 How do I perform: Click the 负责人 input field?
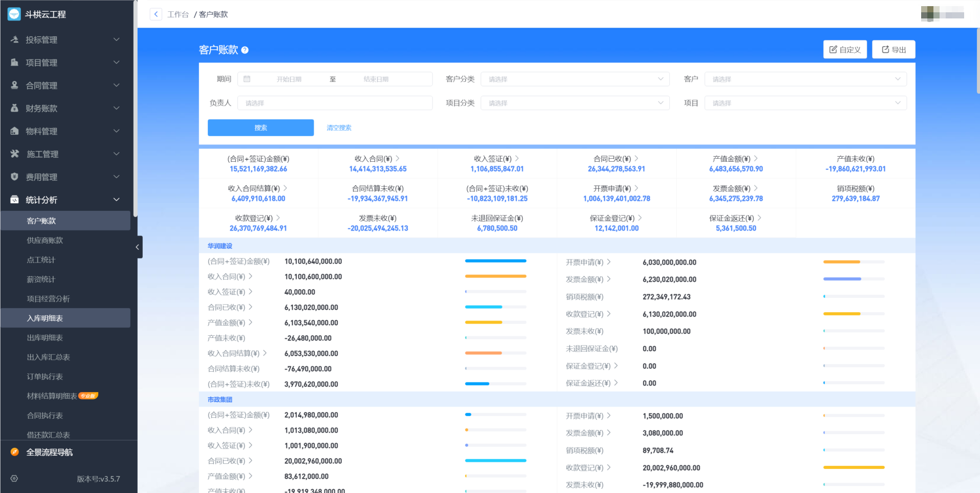tap(335, 103)
